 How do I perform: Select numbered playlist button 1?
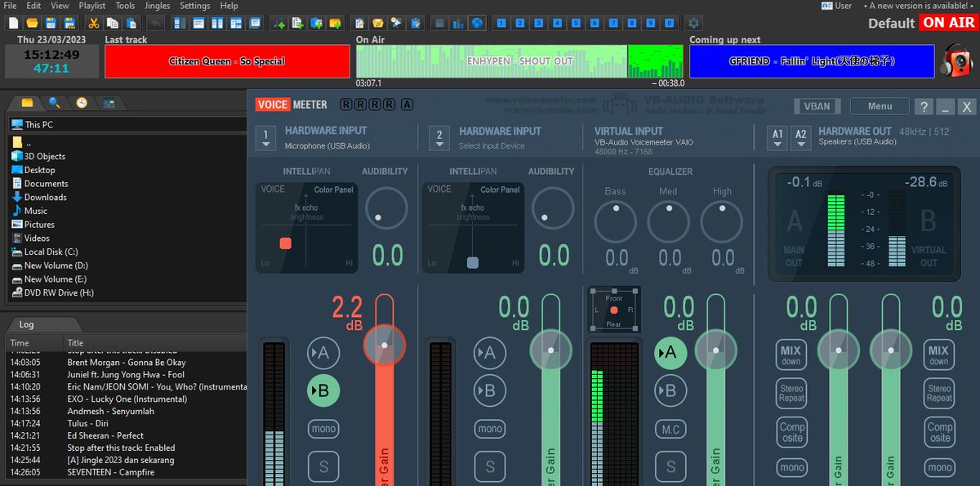pyautogui.click(x=501, y=23)
